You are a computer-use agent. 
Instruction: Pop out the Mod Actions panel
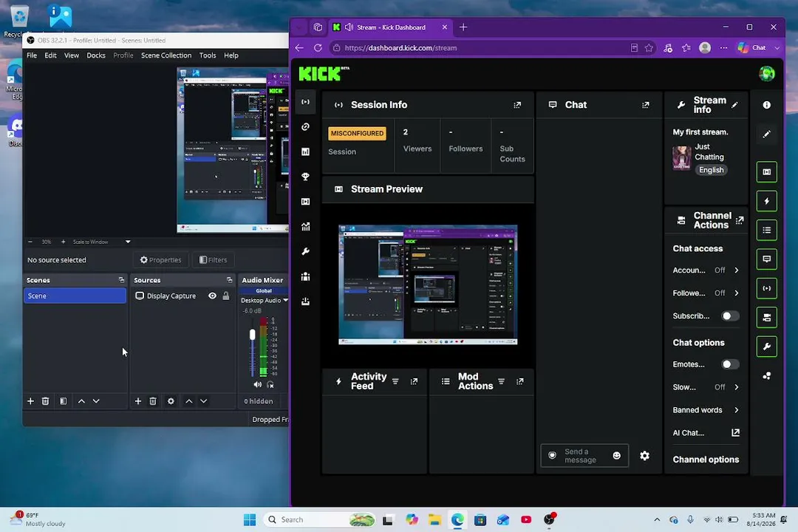coord(519,381)
